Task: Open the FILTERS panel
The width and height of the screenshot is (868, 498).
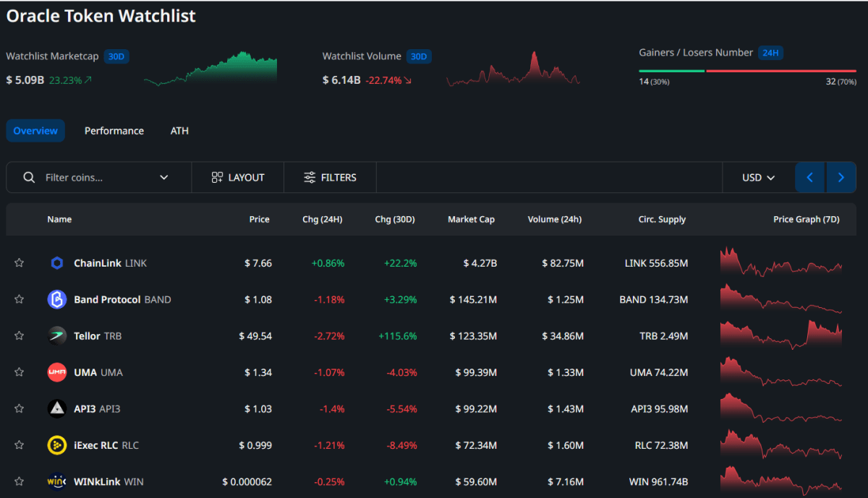Action: (330, 177)
